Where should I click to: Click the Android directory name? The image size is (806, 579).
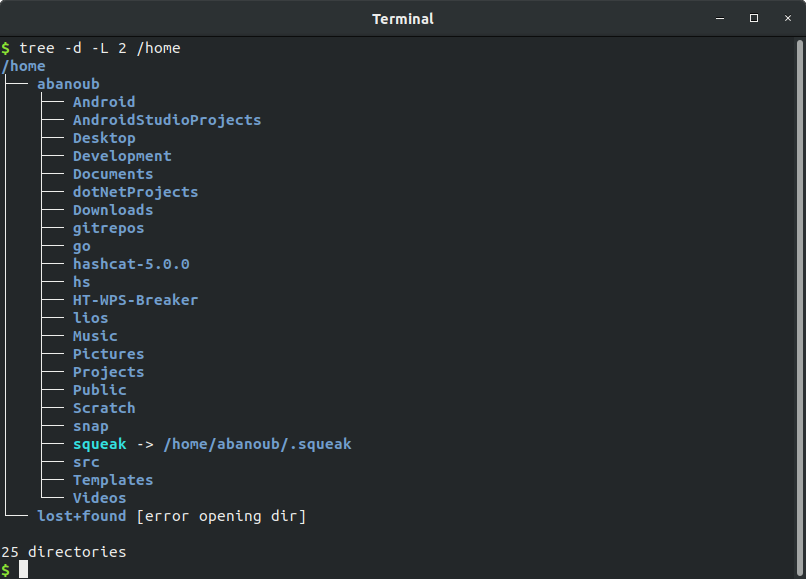pyautogui.click(x=103, y=102)
